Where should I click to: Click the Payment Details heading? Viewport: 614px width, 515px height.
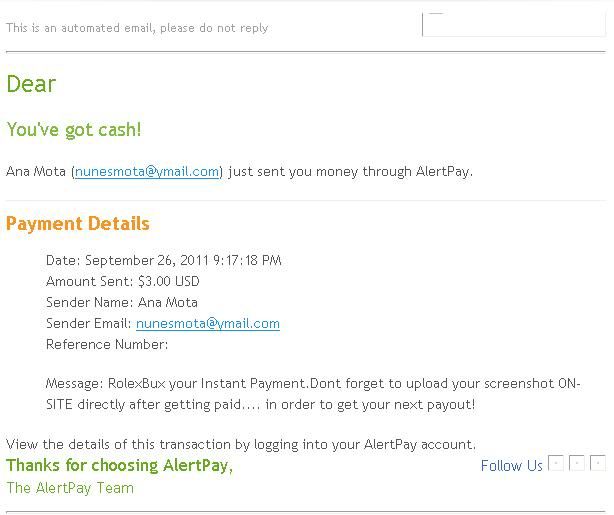point(78,224)
